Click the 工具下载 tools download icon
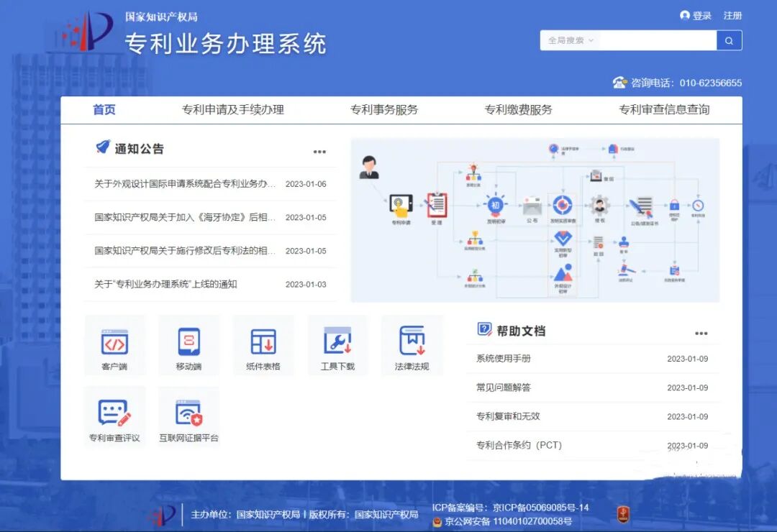Screen dimensions: 777x532 337,345
